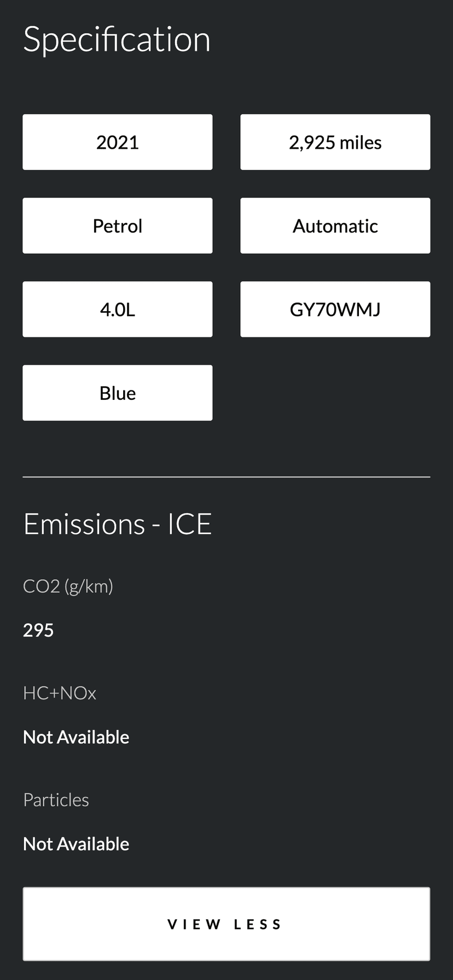Collapse the specification using VIEW LESS

coord(226,924)
